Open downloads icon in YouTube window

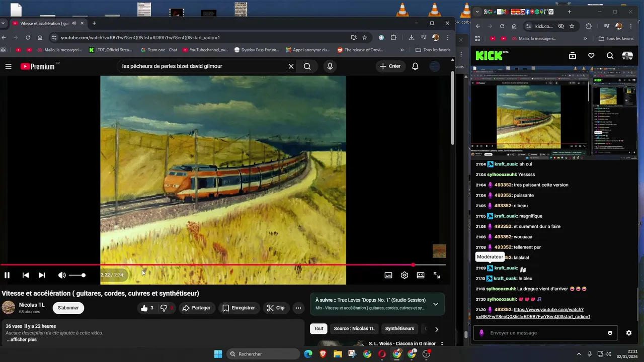click(412, 37)
